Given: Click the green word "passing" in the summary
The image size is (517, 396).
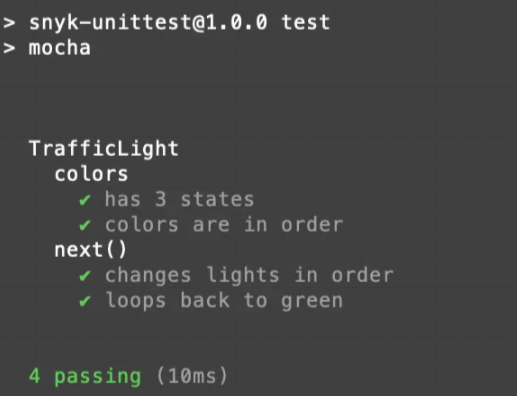Looking at the screenshot, I should click(98, 377).
